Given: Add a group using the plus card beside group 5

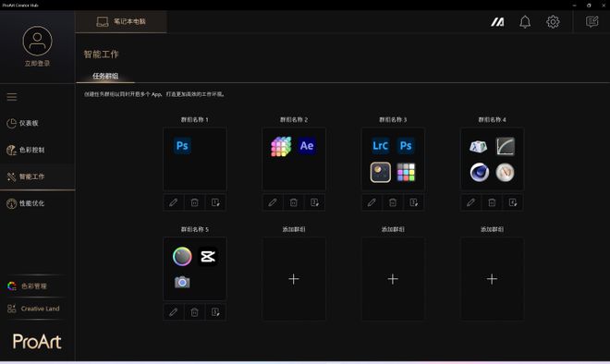Looking at the screenshot, I should pyautogui.click(x=294, y=279).
